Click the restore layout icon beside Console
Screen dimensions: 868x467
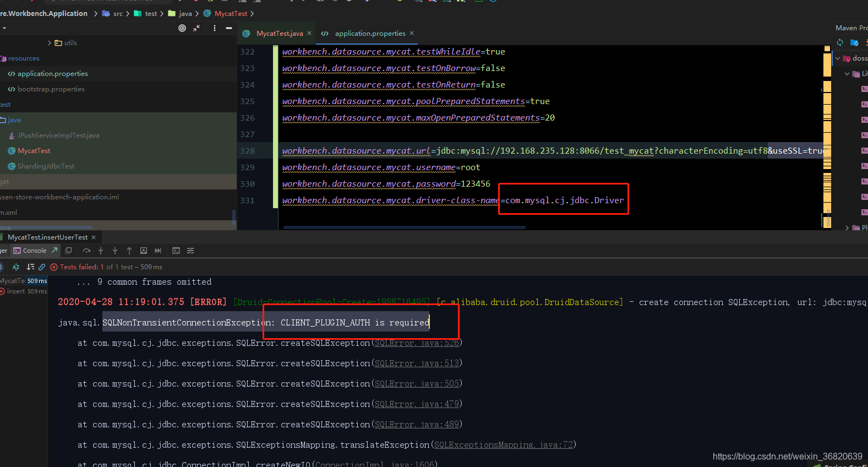tap(68, 251)
